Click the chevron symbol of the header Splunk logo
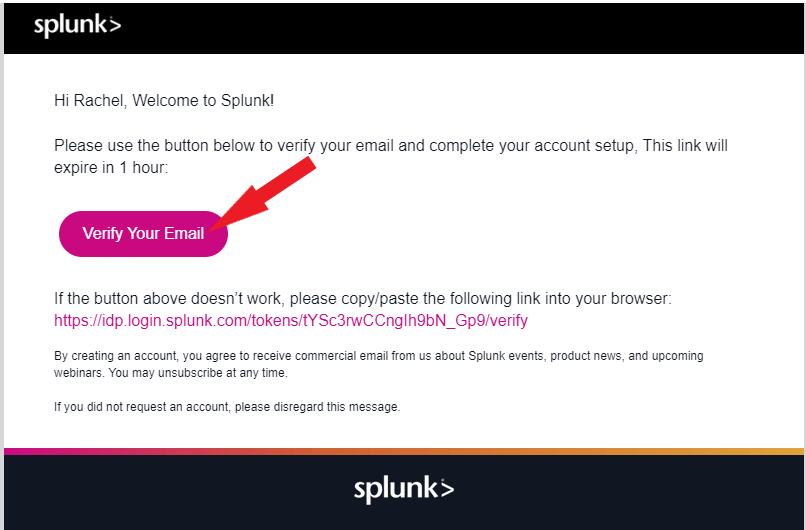The width and height of the screenshot is (806, 530). click(114, 25)
